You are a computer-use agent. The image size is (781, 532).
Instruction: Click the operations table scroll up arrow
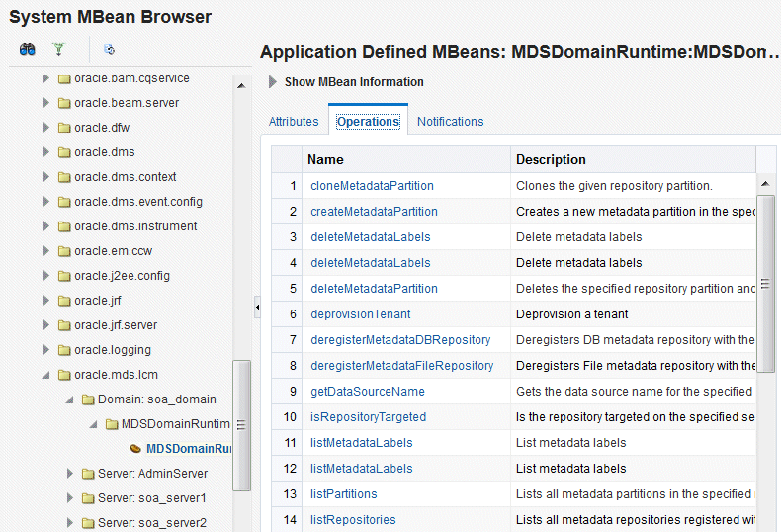click(x=765, y=184)
